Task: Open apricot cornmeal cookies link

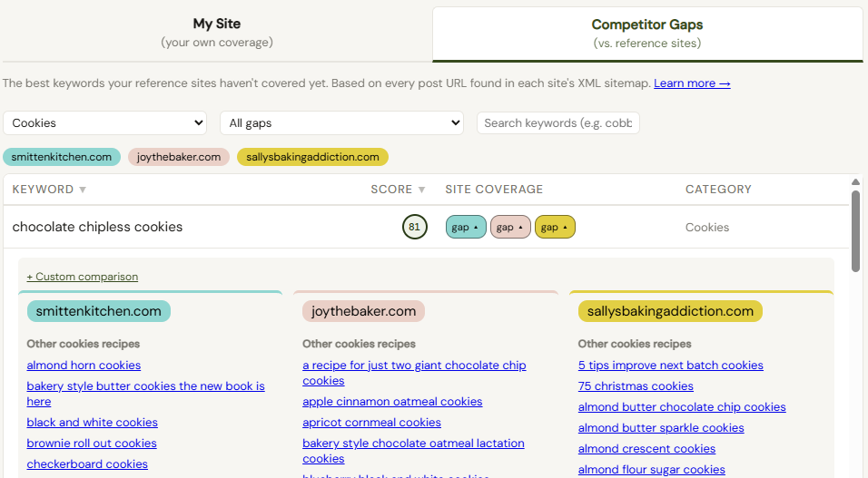Action: click(x=371, y=423)
